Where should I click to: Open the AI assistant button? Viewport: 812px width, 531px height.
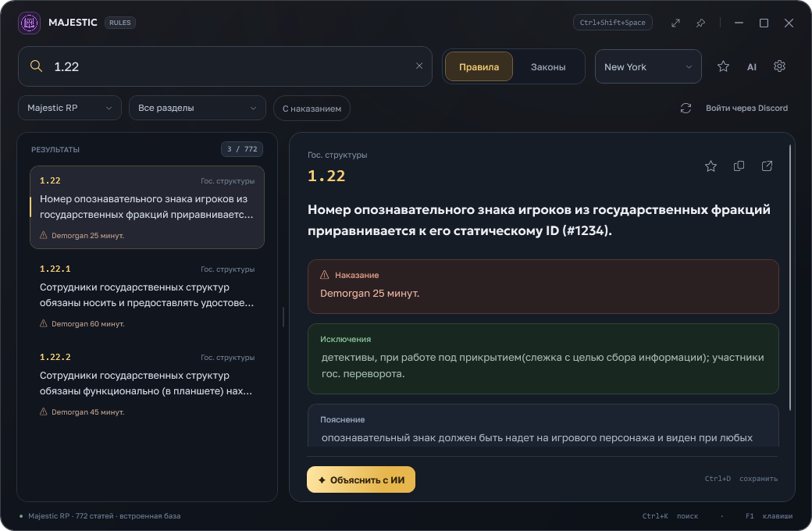751,67
